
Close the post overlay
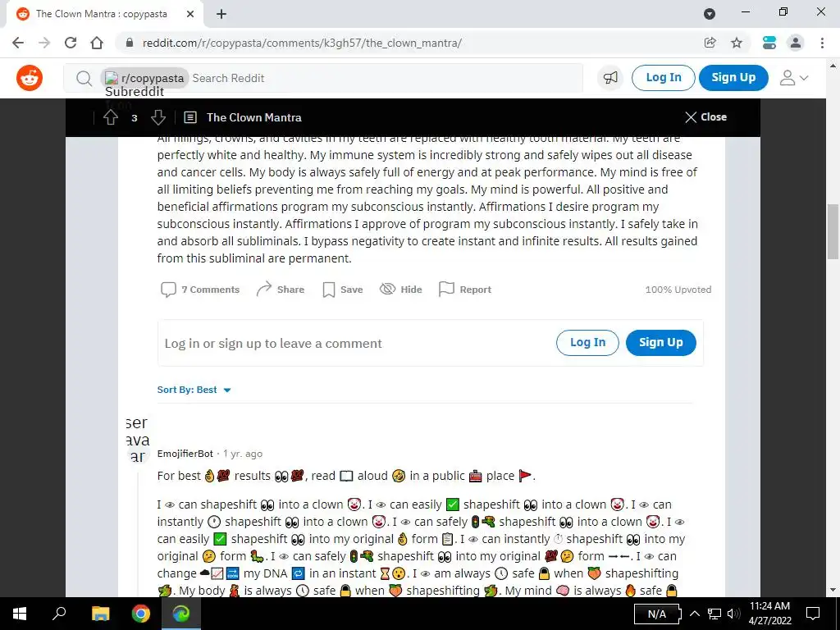(x=705, y=117)
